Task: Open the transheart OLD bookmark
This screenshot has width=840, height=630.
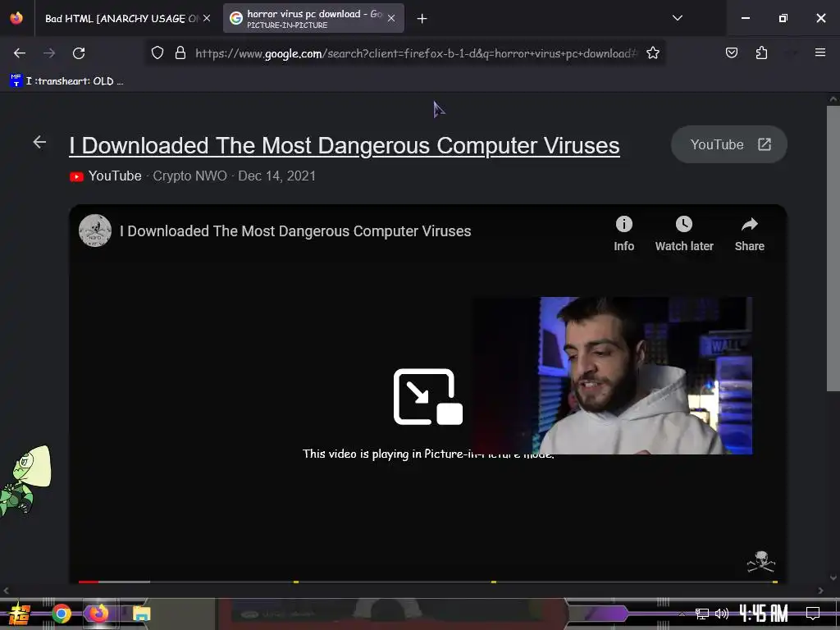Action: [x=66, y=81]
